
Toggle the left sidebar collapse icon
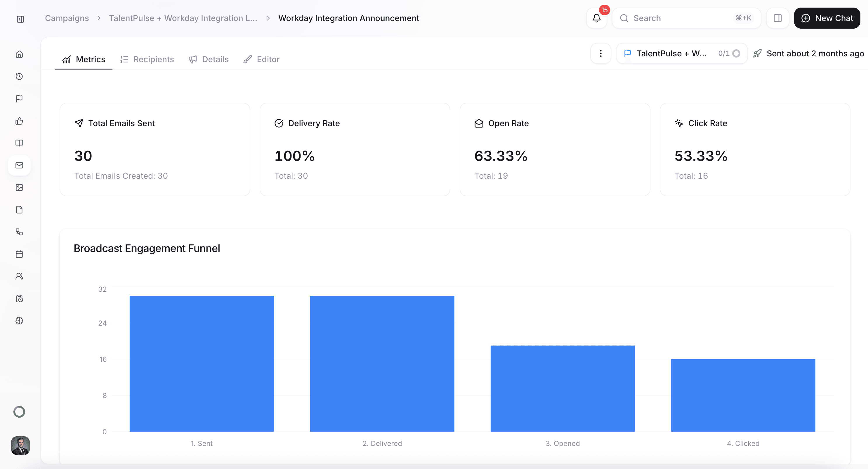pos(20,19)
